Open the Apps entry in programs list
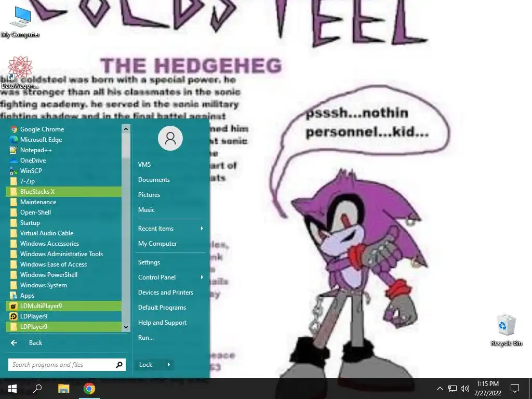 pyautogui.click(x=63, y=296)
